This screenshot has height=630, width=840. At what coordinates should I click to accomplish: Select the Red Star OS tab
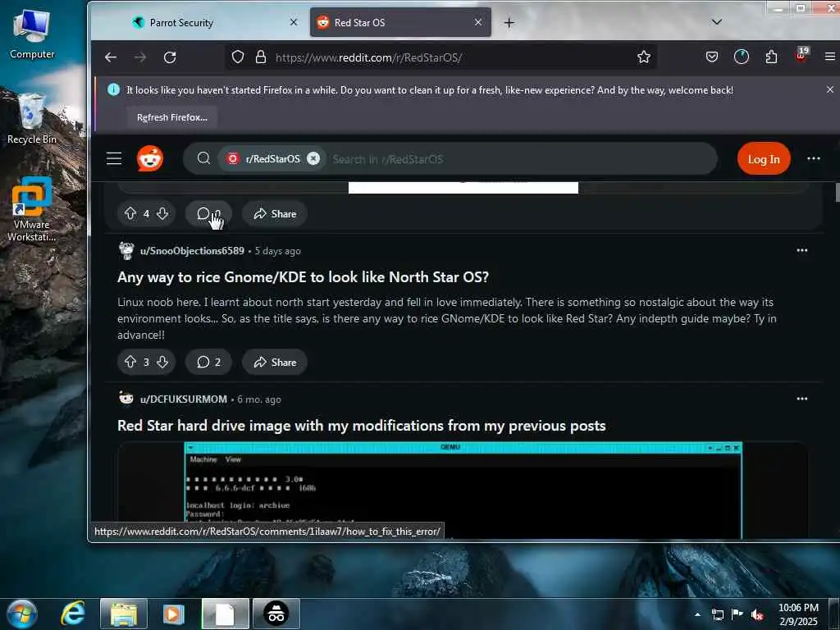point(400,22)
